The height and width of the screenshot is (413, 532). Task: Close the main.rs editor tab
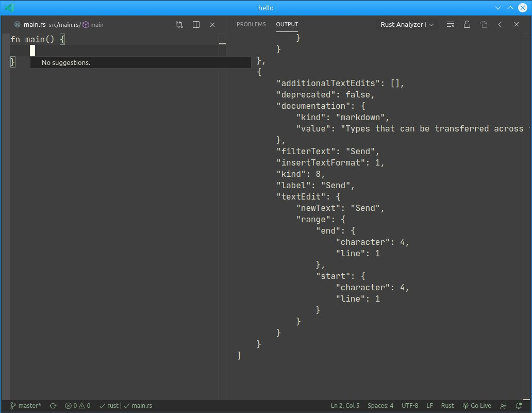[212, 25]
